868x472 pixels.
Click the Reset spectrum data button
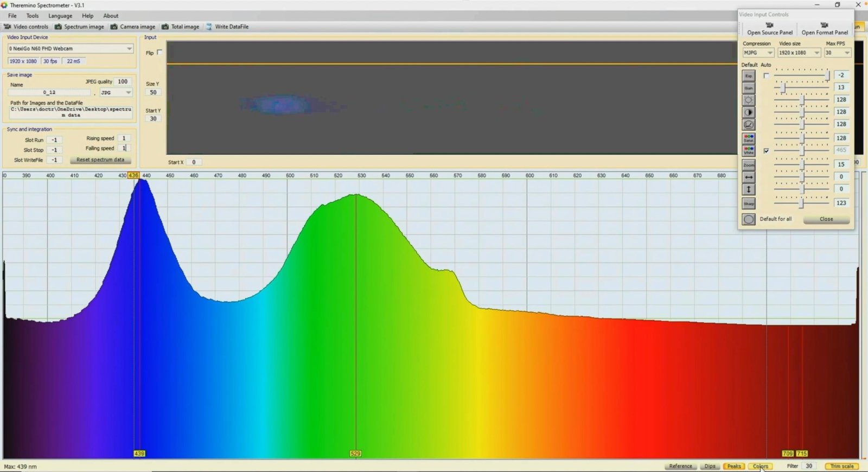coord(100,160)
